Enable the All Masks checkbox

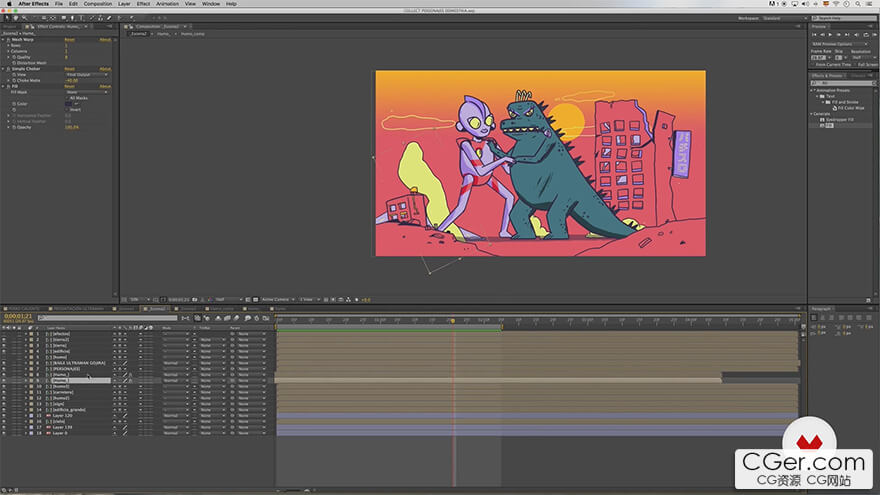pos(68,97)
